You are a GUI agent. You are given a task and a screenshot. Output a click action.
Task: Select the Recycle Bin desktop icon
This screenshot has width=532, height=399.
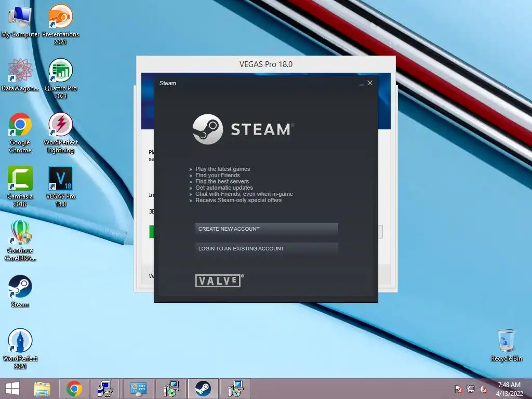[506, 345]
